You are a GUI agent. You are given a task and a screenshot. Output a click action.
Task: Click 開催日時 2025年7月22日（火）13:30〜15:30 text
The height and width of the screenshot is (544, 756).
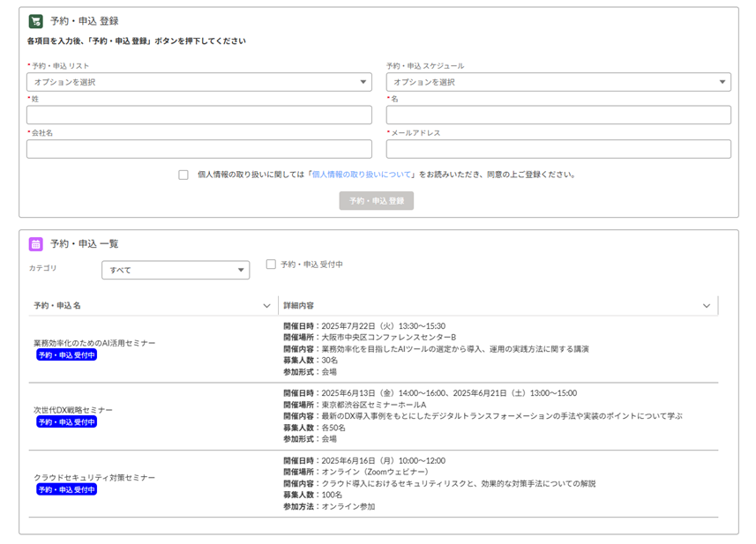364,326
